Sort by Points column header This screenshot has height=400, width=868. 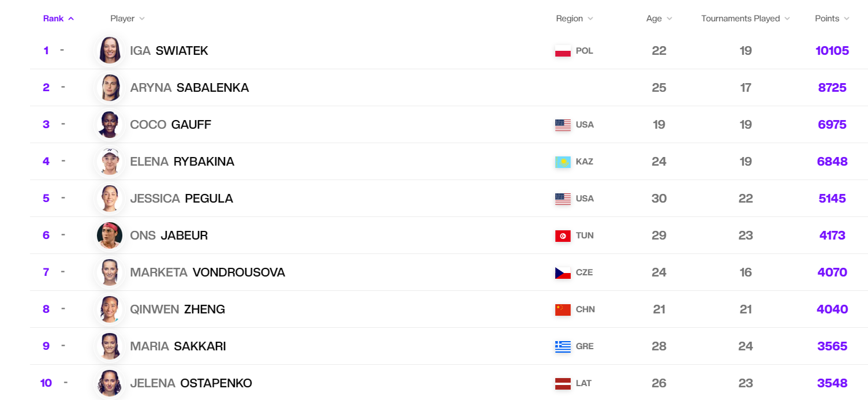832,18
